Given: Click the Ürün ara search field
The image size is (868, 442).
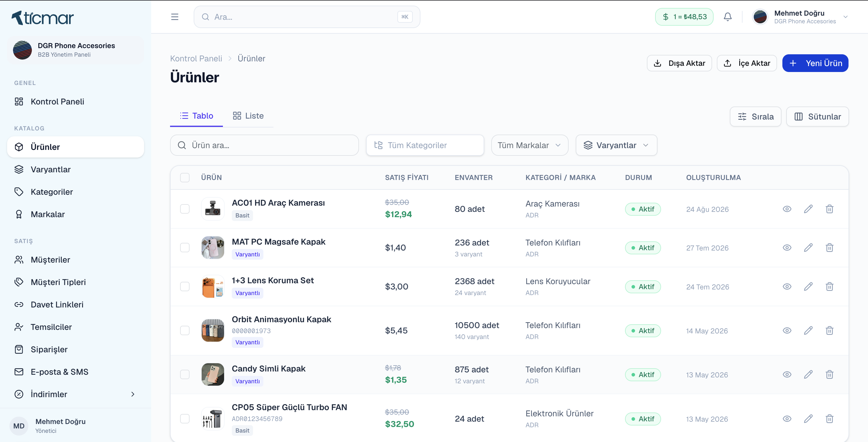Looking at the screenshot, I should tap(264, 145).
